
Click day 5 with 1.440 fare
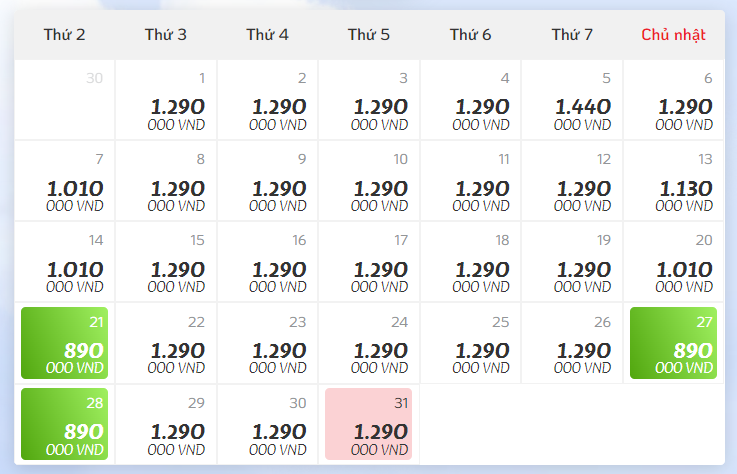(x=572, y=100)
